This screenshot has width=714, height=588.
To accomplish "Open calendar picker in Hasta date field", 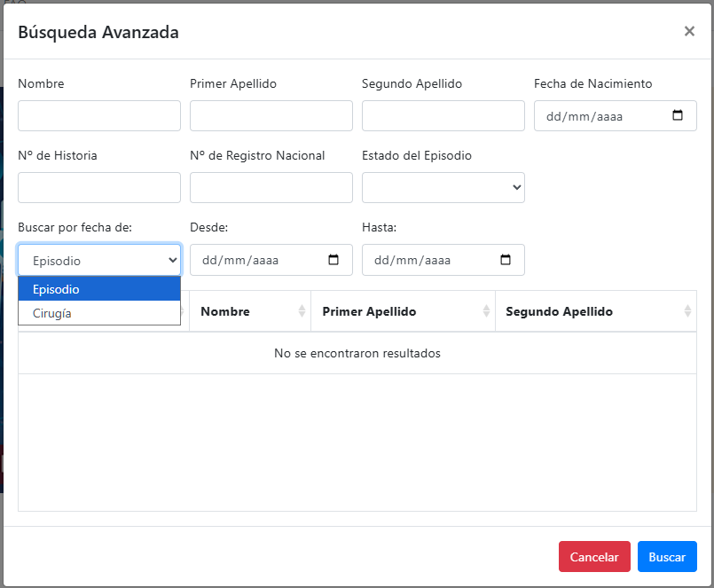I will pyautogui.click(x=506, y=260).
